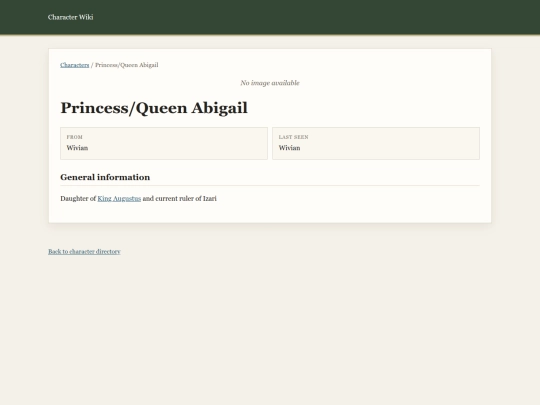The image size is (540, 405).
Task: Go to Characters breadcrumb link
Action: (x=75, y=65)
